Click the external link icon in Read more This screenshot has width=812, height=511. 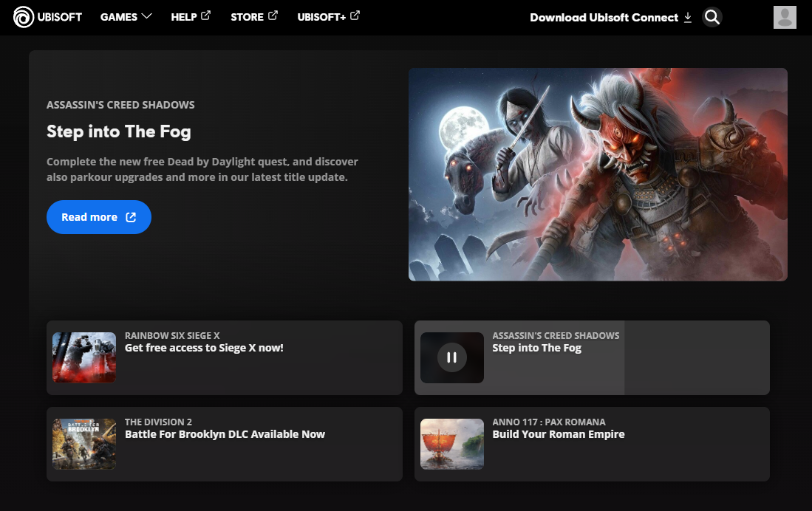click(x=131, y=217)
